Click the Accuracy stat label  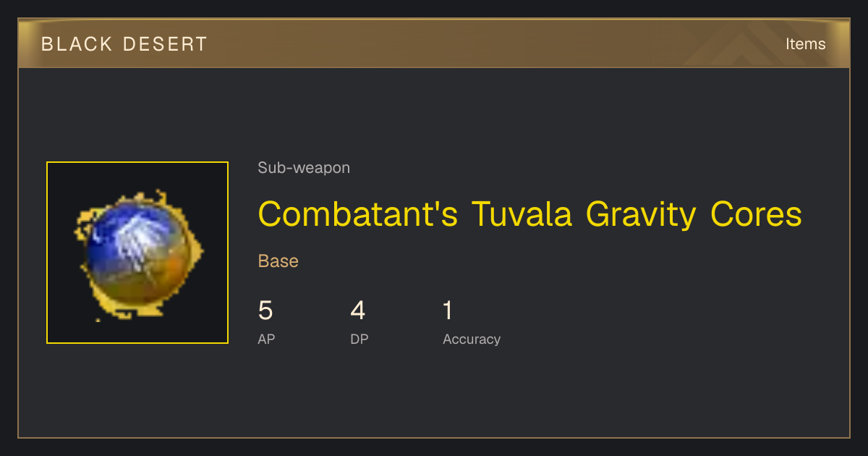[472, 339]
